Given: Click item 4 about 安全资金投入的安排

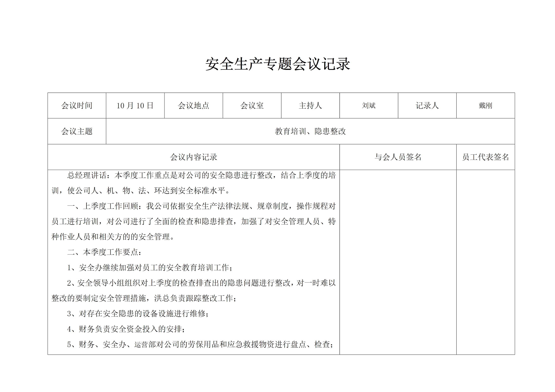Looking at the screenshot, I should click(x=126, y=329).
